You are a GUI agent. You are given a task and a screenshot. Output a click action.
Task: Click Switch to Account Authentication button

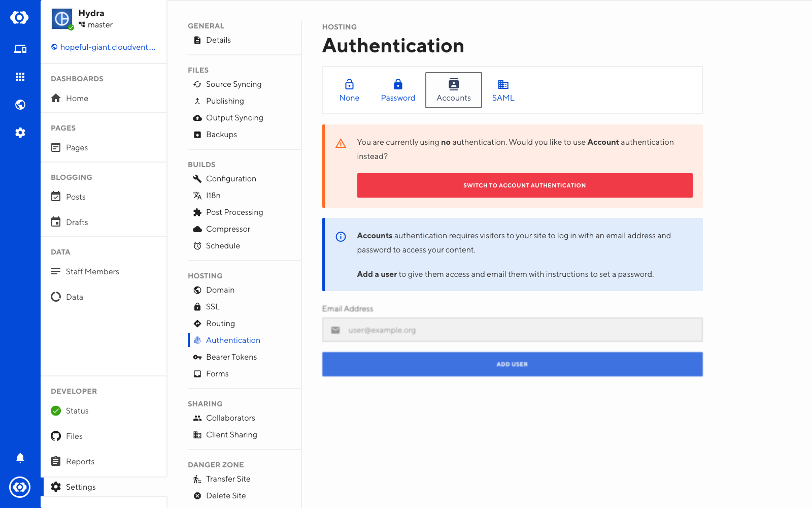[525, 185]
